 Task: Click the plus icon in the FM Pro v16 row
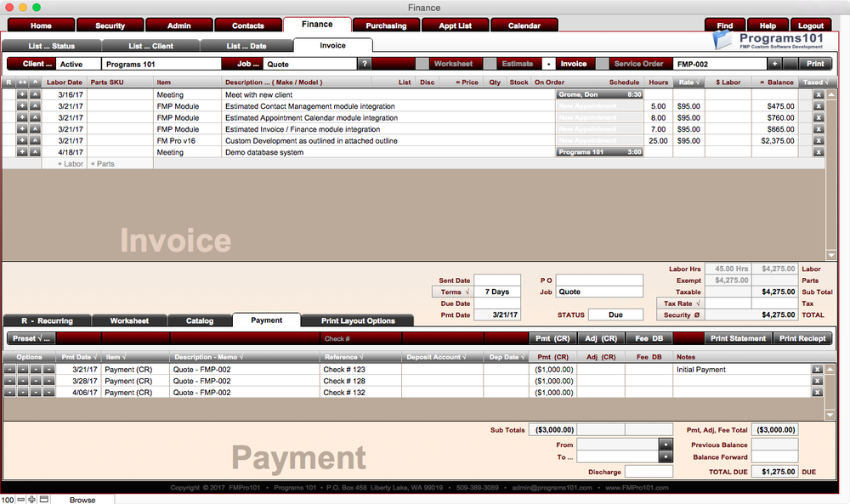pyautogui.click(x=22, y=140)
